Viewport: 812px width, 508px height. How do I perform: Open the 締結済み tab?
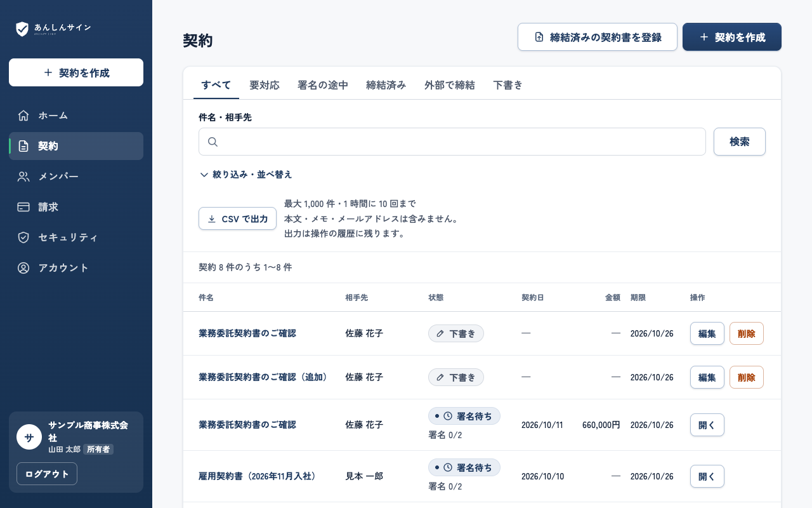pos(386,85)
